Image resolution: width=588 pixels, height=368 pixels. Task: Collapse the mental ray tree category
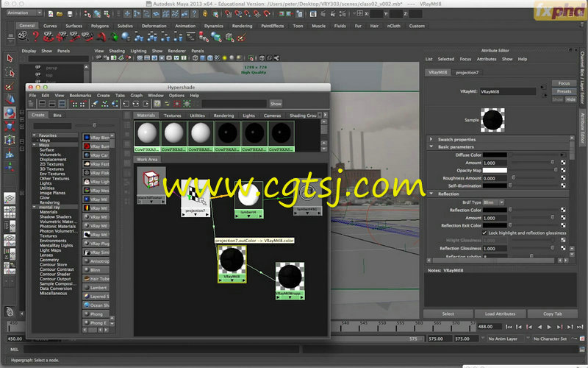click(x=35, y=207)
